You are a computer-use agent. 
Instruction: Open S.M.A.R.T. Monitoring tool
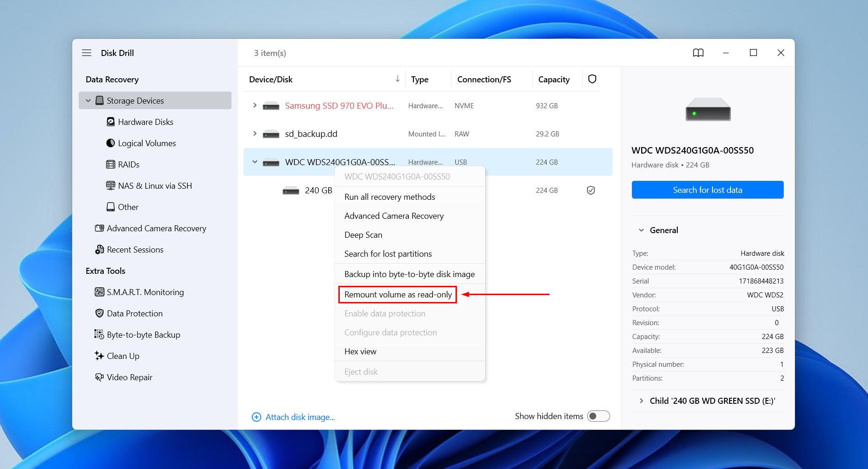point(145,292)
